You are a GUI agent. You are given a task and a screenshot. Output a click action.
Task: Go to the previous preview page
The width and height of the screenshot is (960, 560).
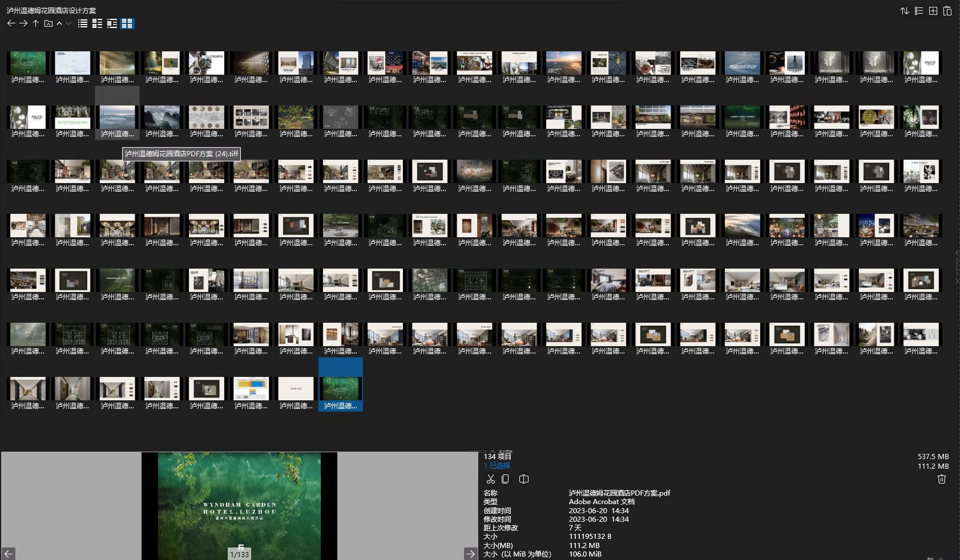coord(9,554)
